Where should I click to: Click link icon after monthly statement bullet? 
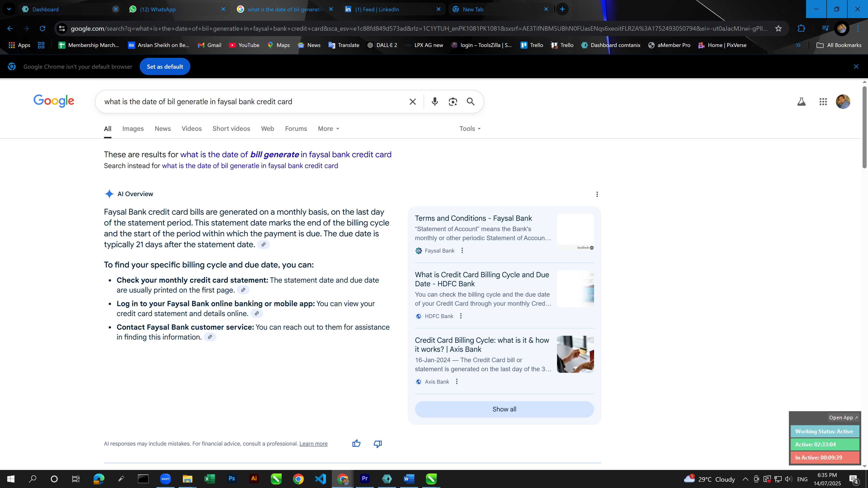click(243, 290)
